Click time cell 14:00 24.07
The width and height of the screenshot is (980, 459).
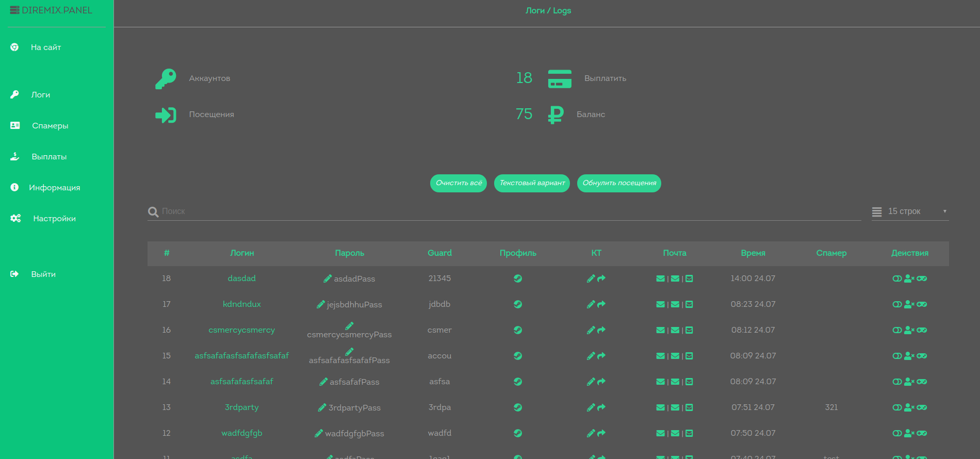(x=753, y=278)
